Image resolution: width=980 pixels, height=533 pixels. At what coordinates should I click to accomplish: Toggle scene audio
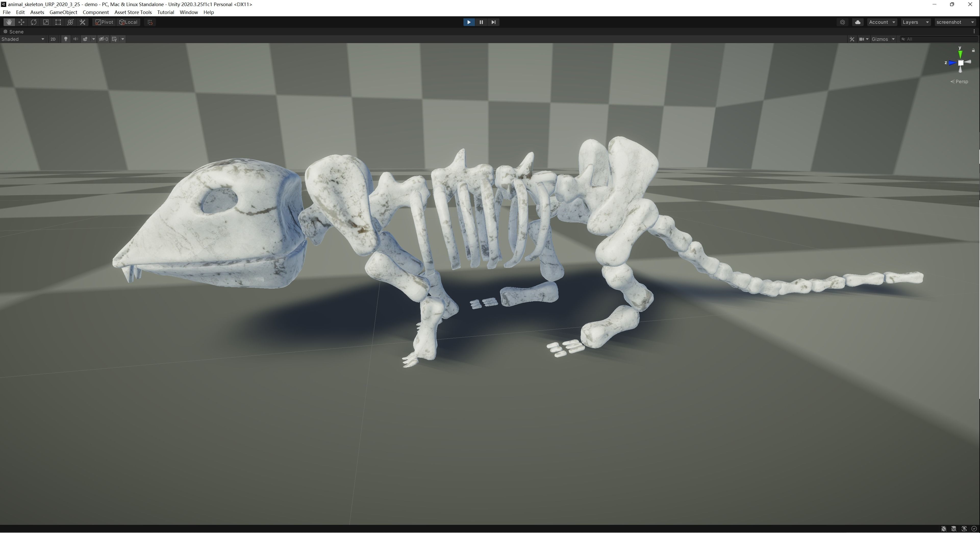pos(75,39)
